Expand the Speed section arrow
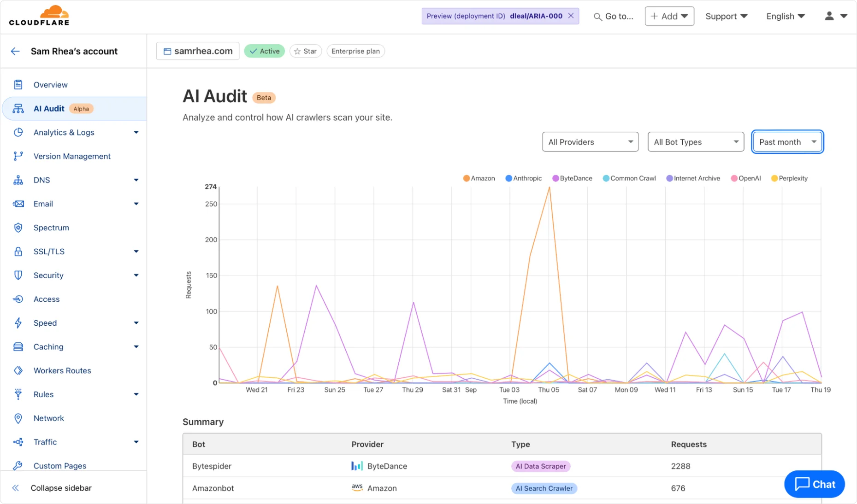 click(x=136, y=323)
